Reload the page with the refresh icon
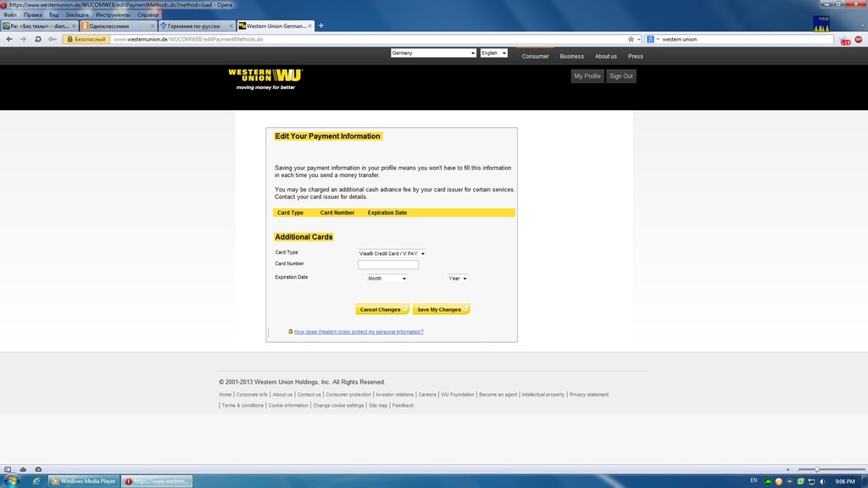868x488 pixels. coord(37,39)
